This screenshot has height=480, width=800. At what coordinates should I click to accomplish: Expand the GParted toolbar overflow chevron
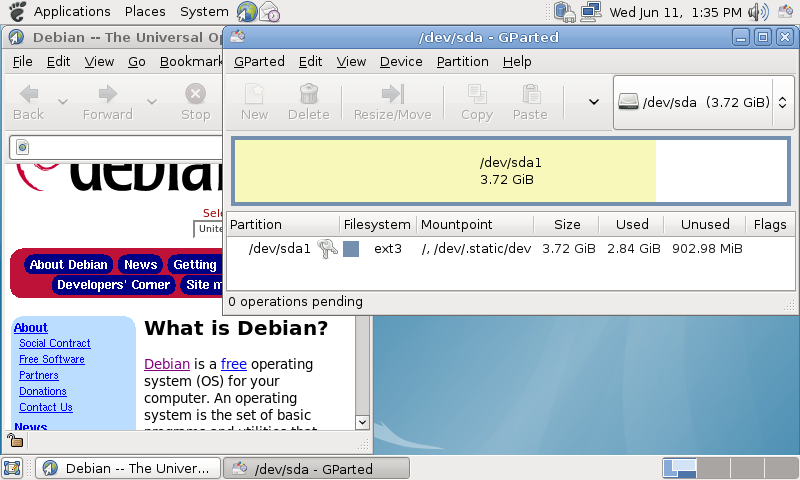pyautogui.click(x=593, y=102)
